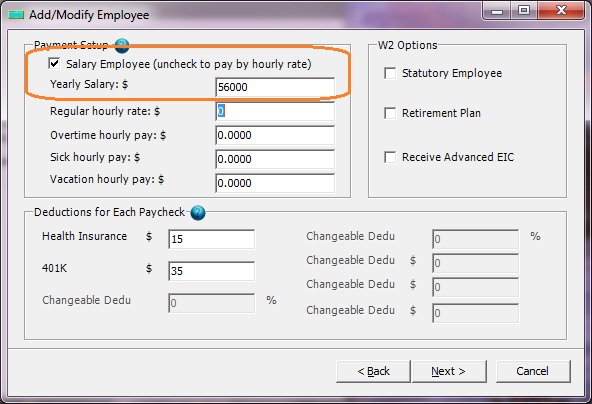Edit the Health Insurance deduction amount
592x404 pixels.
211,239
